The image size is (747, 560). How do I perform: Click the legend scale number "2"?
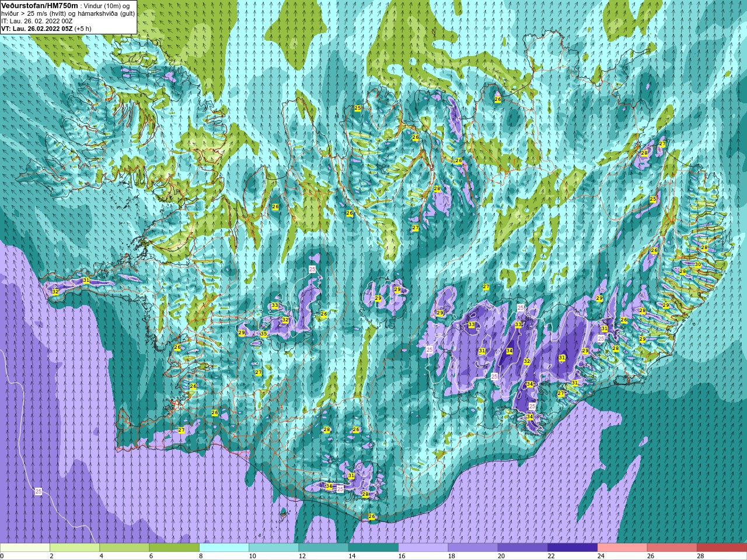(x=51, y=556)
